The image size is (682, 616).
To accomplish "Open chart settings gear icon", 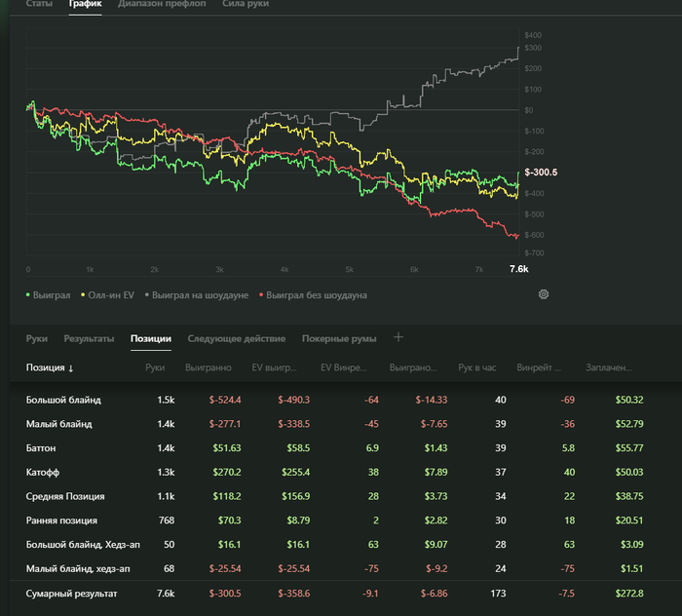I will tap(544, 294).
